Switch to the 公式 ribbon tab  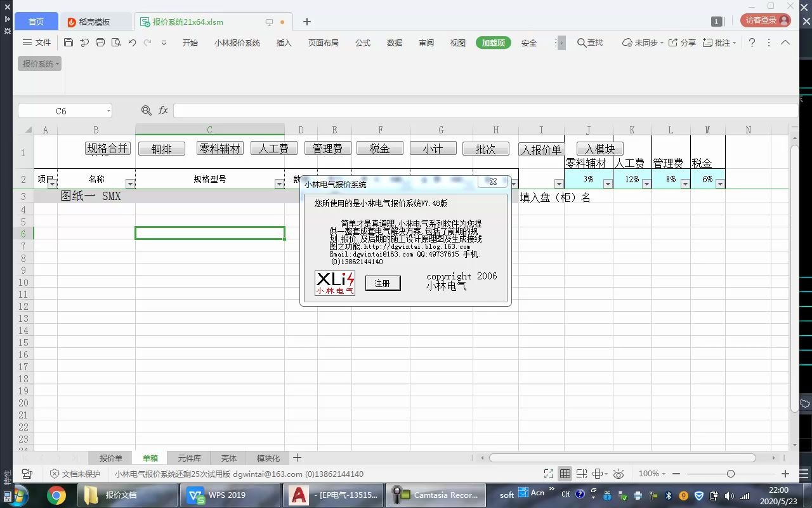(x=363, y=43)
